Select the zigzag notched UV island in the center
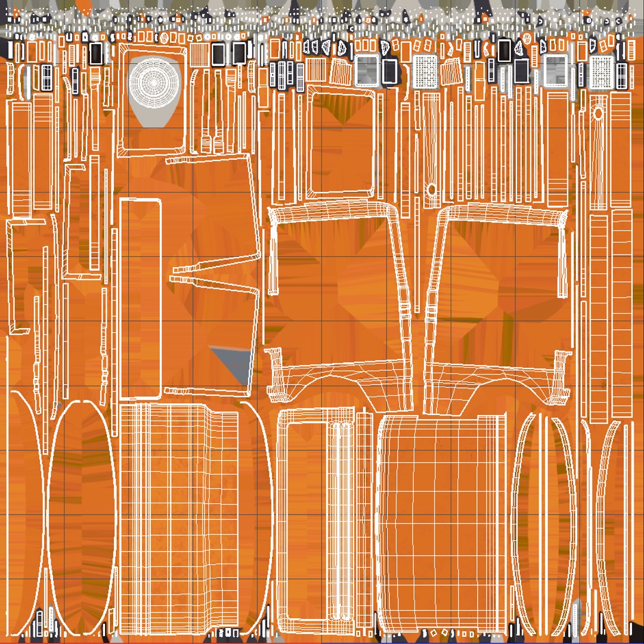Image resolution: width=644 pixels, height=644 pixels. pos(213,275)
